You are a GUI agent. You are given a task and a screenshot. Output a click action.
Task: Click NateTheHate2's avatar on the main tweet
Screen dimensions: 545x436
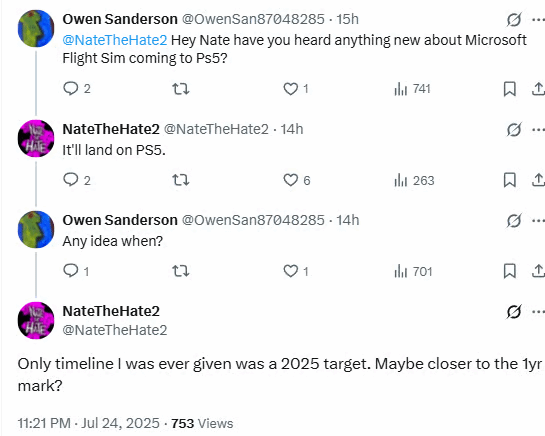[x=36, y=320]
